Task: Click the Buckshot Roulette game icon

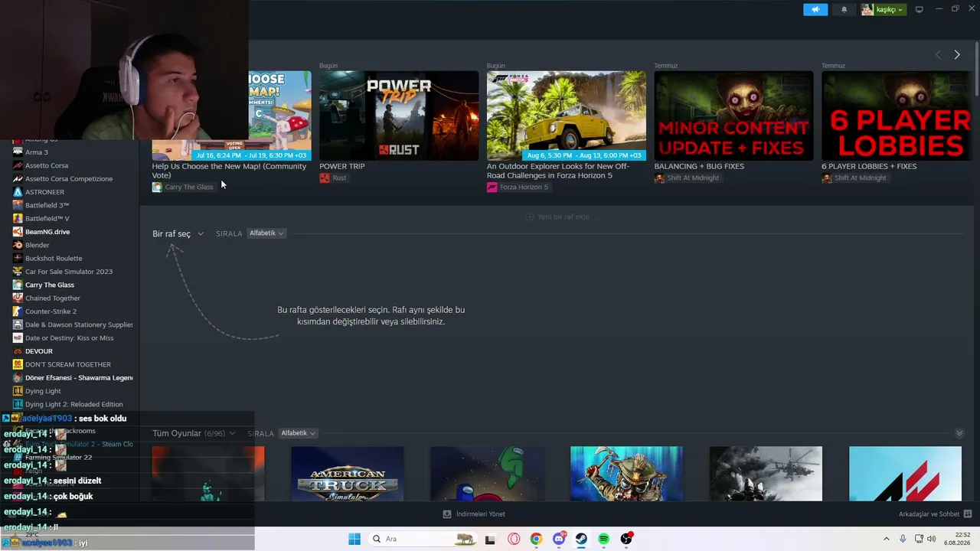Action: pos(18,259)
